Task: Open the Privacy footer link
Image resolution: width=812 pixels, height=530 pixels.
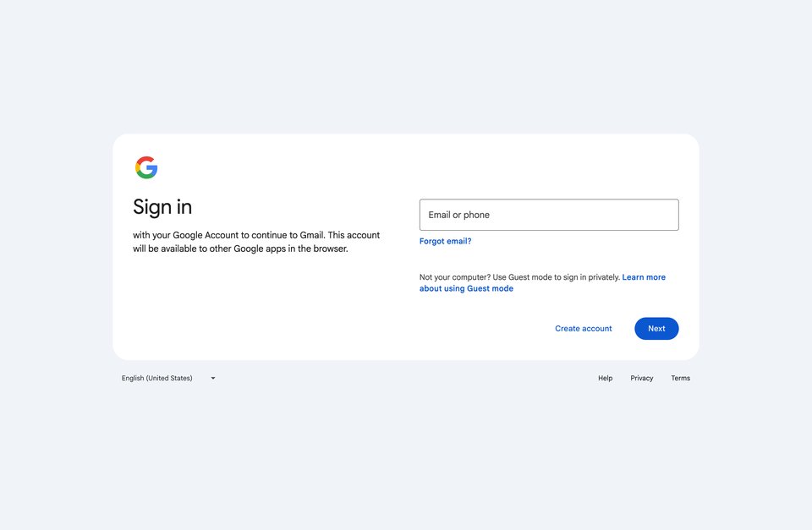Action: point(642,379)
